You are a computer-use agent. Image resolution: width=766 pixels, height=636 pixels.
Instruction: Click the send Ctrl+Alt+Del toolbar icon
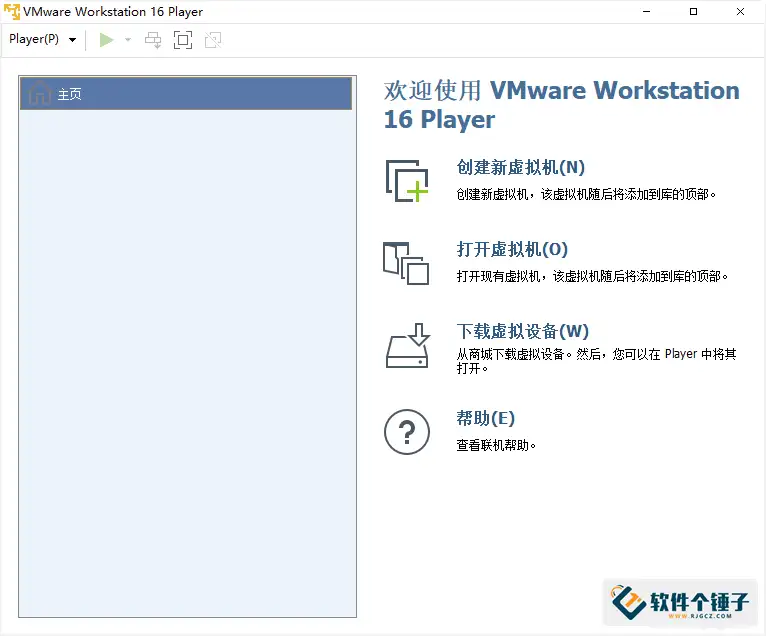[153, 40]
